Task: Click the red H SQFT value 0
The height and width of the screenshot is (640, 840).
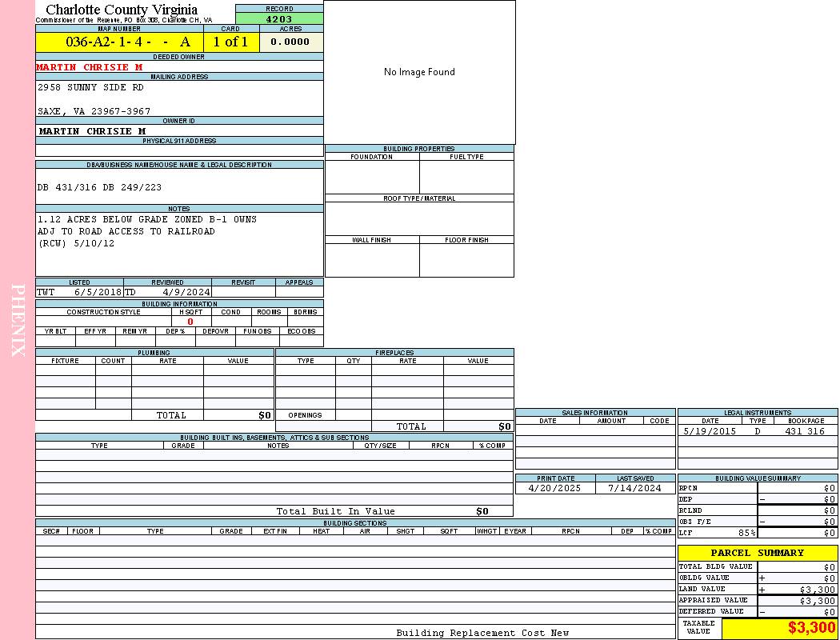Action: tap(190, 322)
